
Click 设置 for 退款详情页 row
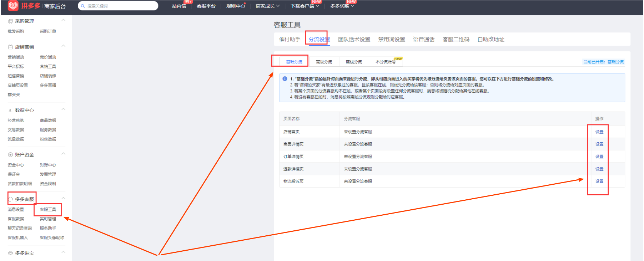click(599, 169)
